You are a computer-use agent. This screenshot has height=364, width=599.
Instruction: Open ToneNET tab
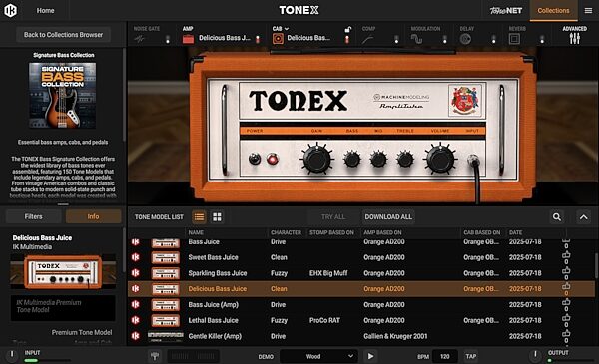point(506,11)
